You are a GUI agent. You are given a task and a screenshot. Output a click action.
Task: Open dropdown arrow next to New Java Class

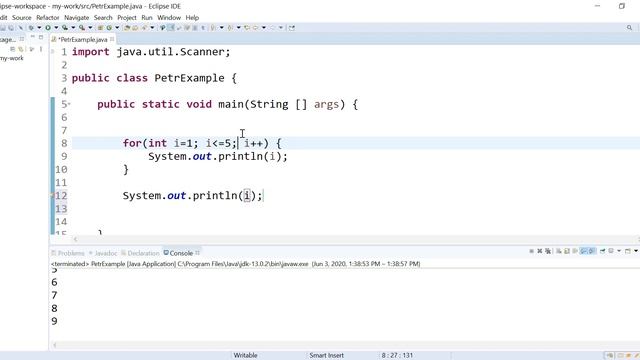[117, 28]
